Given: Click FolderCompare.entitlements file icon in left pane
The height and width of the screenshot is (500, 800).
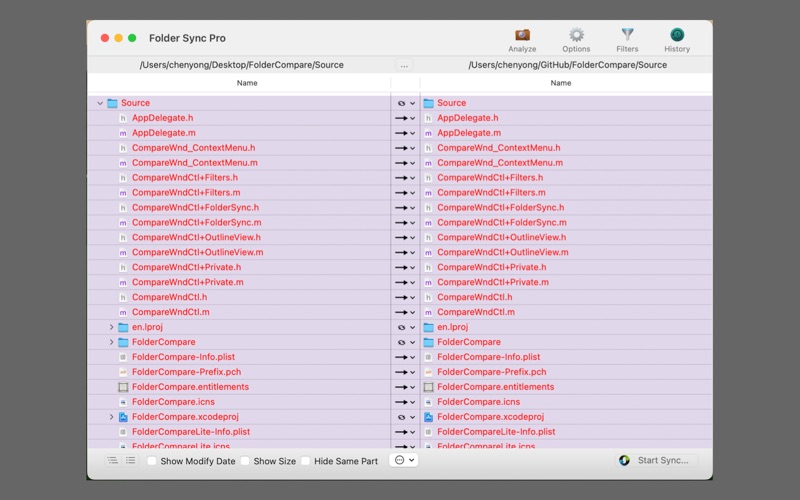Looking at the screenshot, I should pyautogui.click(x=123, y=387).
